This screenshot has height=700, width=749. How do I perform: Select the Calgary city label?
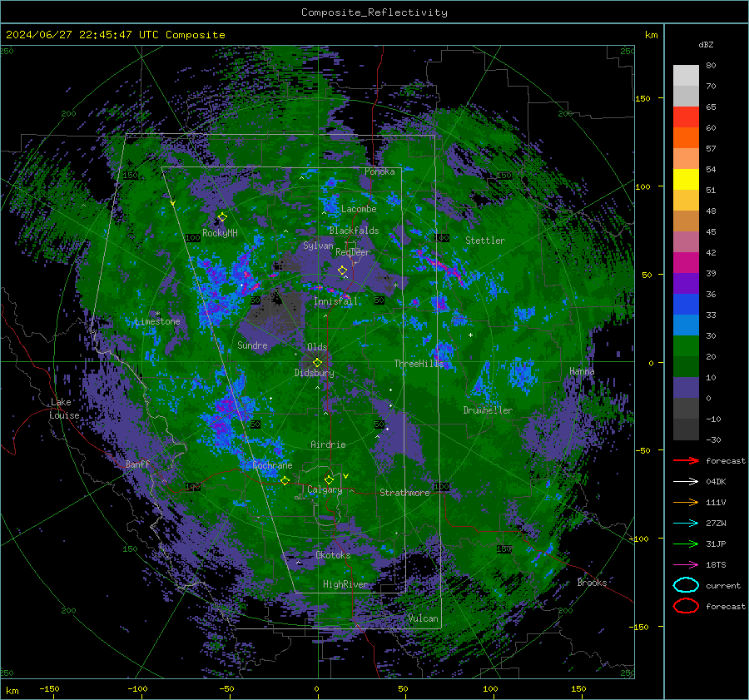[325, 489]
